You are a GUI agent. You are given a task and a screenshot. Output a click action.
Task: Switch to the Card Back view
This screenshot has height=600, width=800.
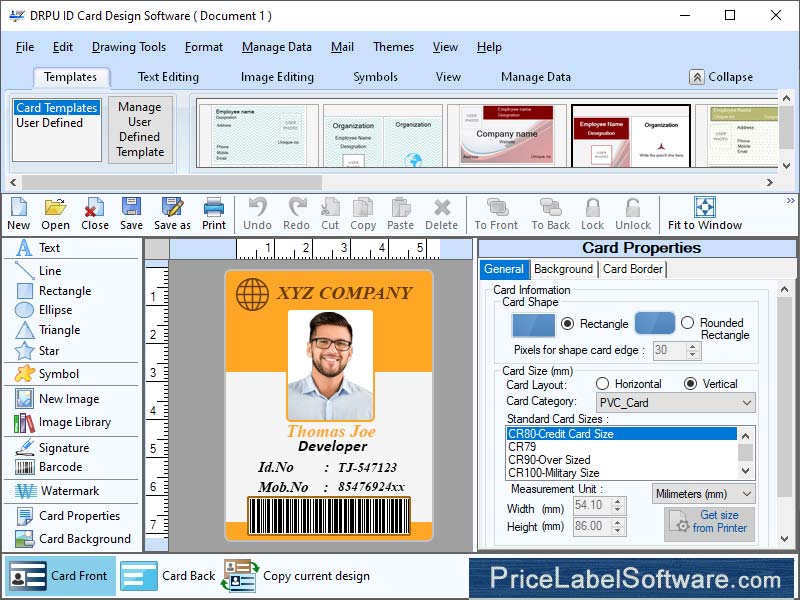169,576
